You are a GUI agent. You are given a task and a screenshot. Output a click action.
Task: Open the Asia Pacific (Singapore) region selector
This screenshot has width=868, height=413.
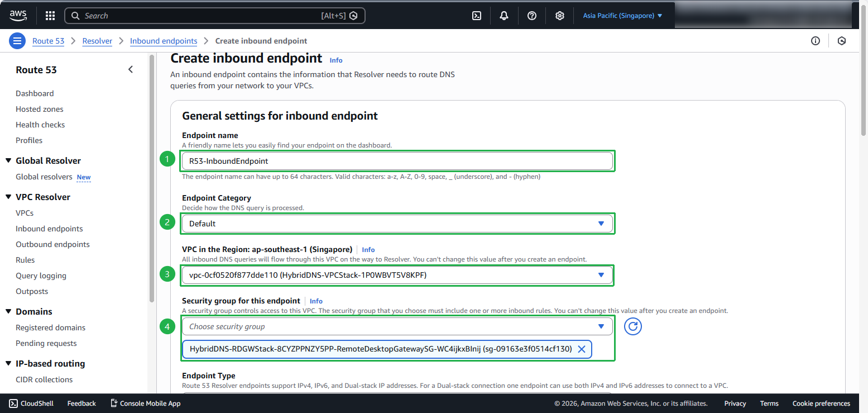click(x=622, y=16)
